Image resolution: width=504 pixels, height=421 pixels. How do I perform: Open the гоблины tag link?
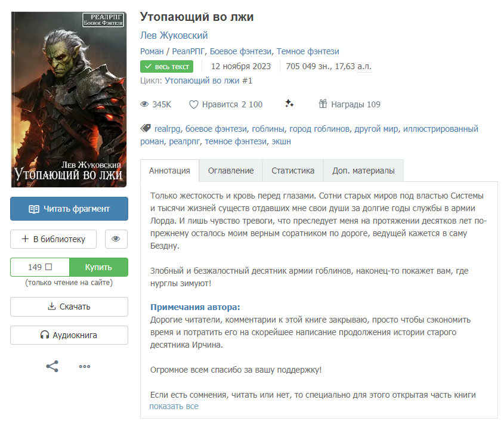coord(268,129)
